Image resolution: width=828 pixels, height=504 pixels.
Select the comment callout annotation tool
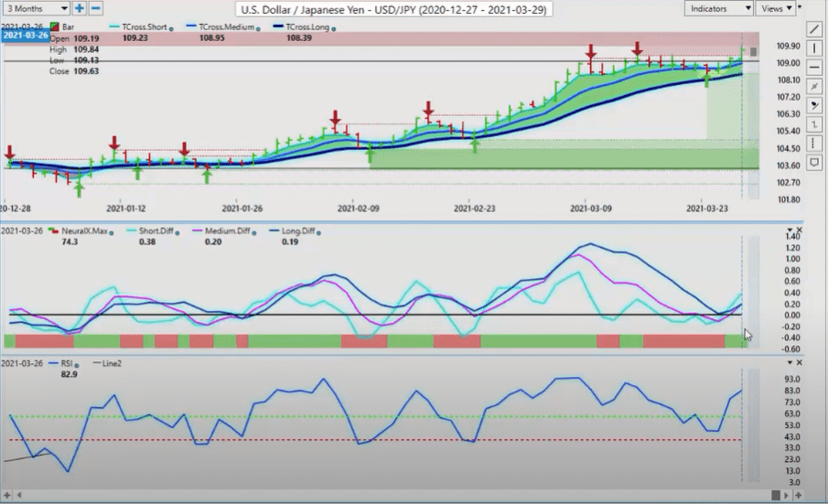(x=815, y=163)
